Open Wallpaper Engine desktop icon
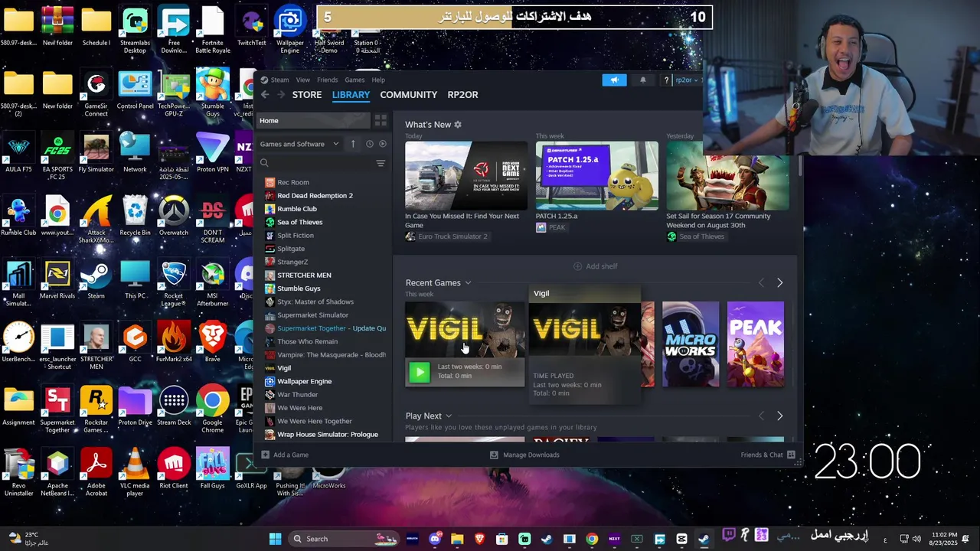The image size is (980, 551). [290, 29]
